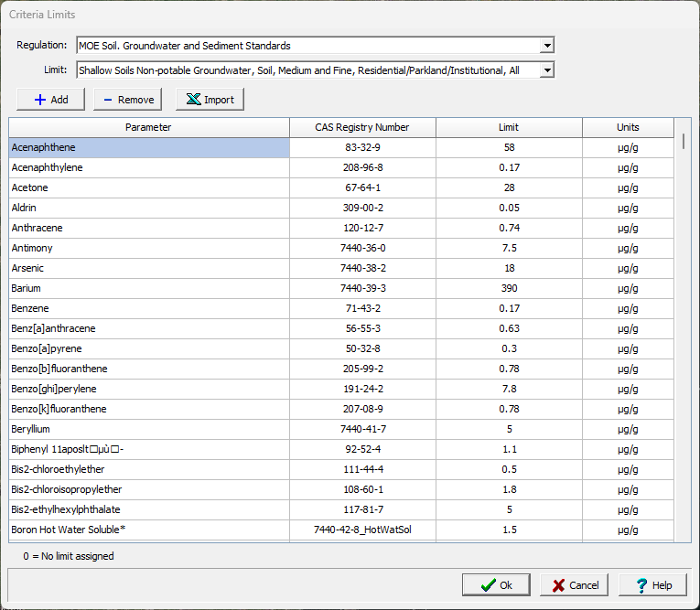
Task: Expand the Regulation dropdown arrow
Action: tap(547, 46)
